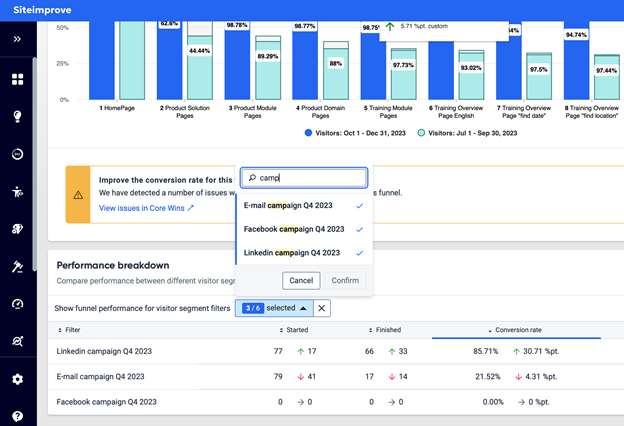The height and width of the screenshot is (426, 624).
Task: Click the segment filter search field
Action: [304, 178]
